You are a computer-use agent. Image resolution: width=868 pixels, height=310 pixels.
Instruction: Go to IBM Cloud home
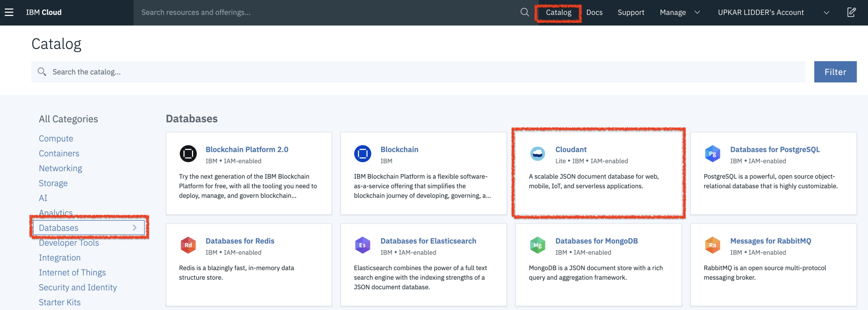pos(44,12)
